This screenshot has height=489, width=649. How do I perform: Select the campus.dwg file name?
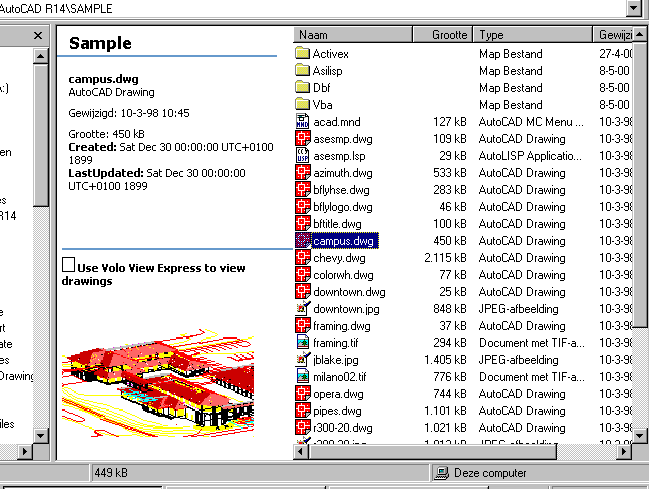pos(343,241)
